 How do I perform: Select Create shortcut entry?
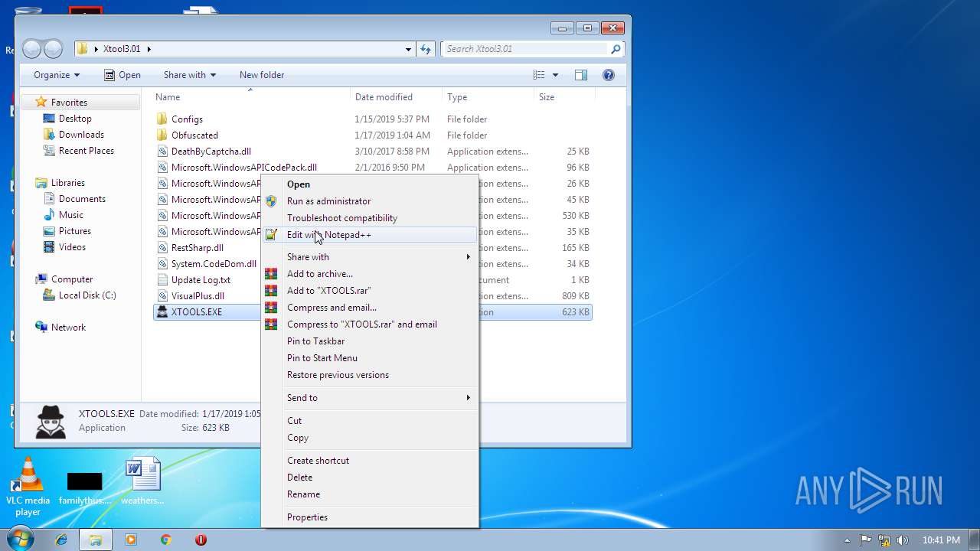pos(370,461)
